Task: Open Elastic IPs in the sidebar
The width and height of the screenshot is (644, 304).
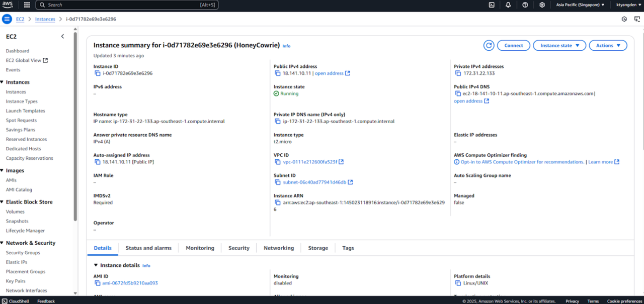Action: (17, 262)
